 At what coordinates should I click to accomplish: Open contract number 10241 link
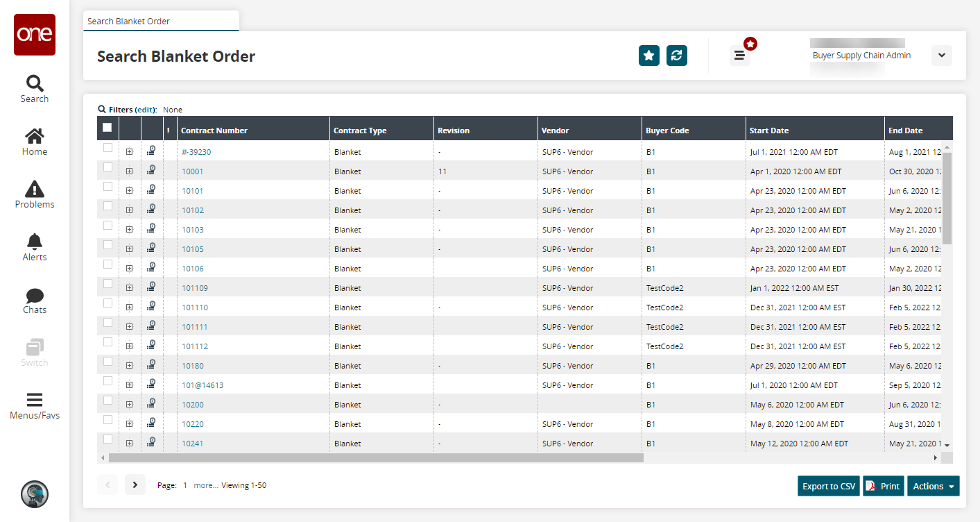click(193, 444)
